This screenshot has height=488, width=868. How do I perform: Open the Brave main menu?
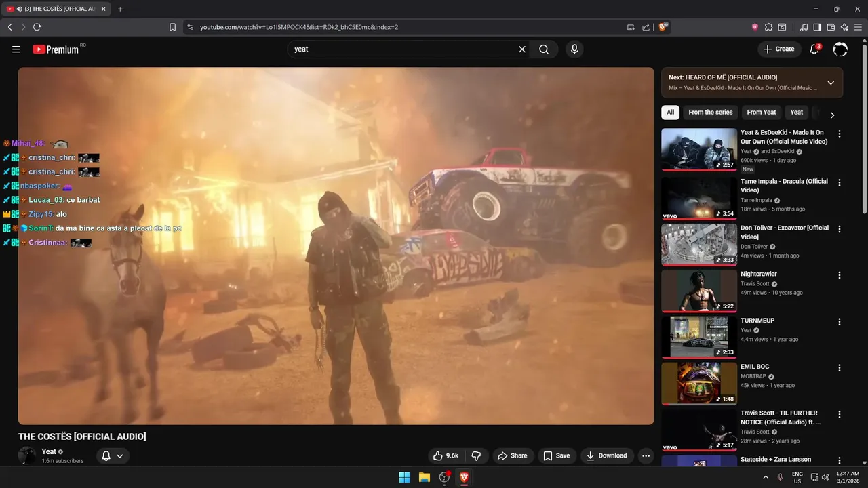(x=858, y=27)
